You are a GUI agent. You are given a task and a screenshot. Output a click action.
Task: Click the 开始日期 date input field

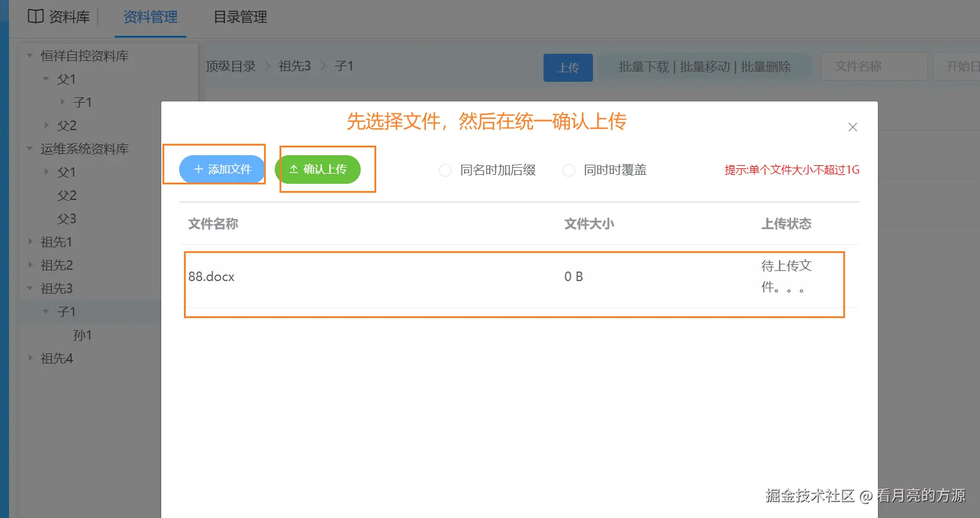tap(957, 66)
